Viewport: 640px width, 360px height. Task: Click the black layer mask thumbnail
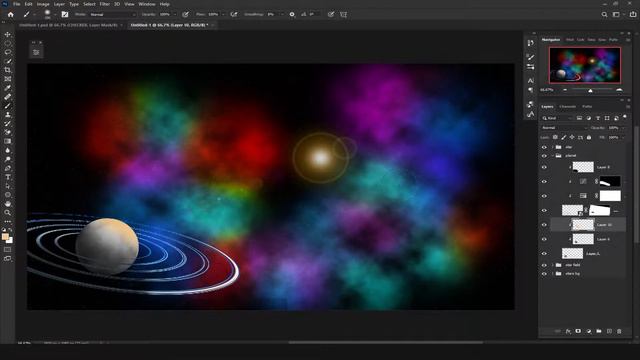click(610, 181)
